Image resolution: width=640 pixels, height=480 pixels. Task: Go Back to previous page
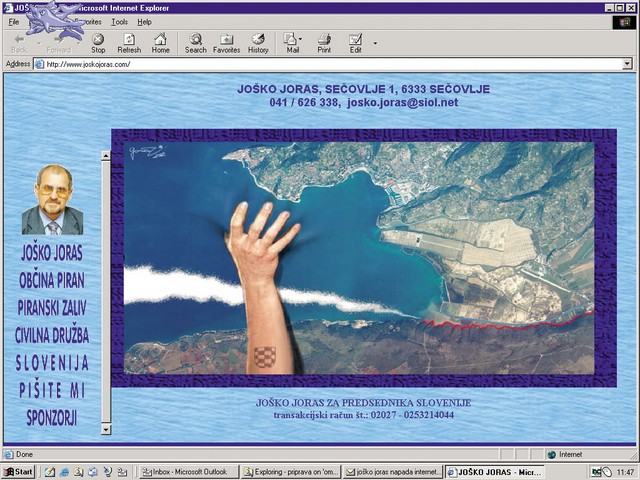click(19, 44)
